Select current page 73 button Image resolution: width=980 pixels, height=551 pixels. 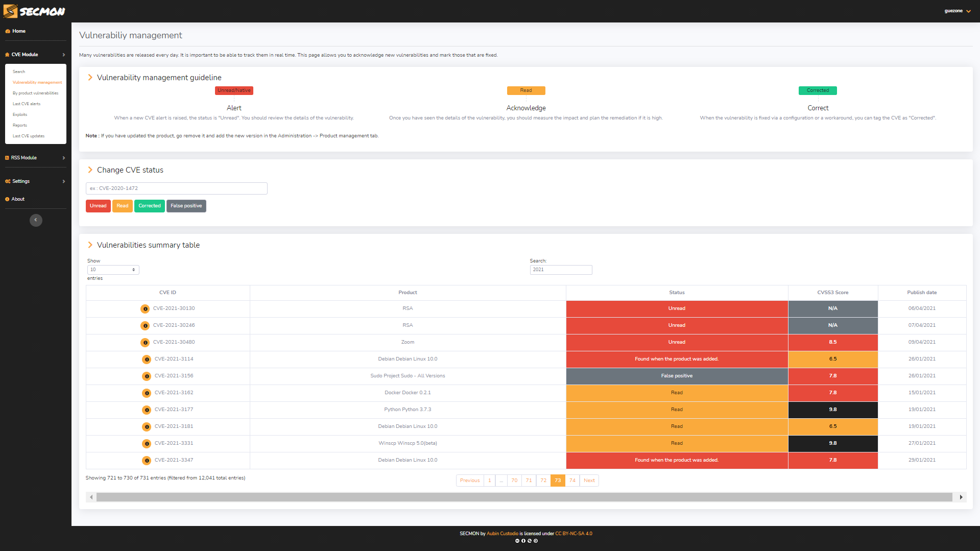pos(558,481)
